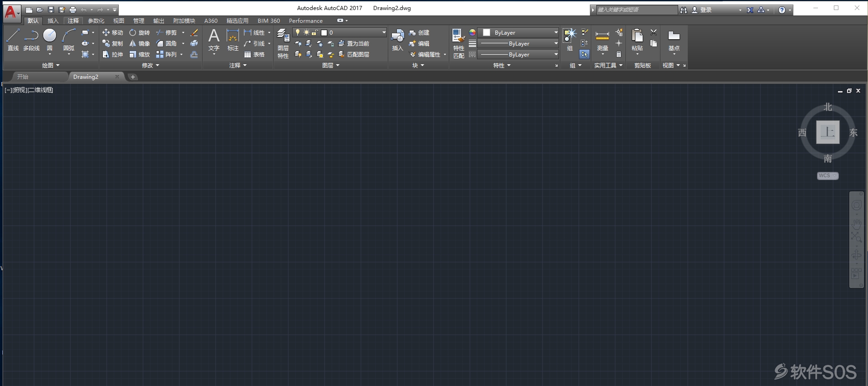Click the [-] viewport control label
The height and width of the screenshot is (386, 868).
pos(8,90)
